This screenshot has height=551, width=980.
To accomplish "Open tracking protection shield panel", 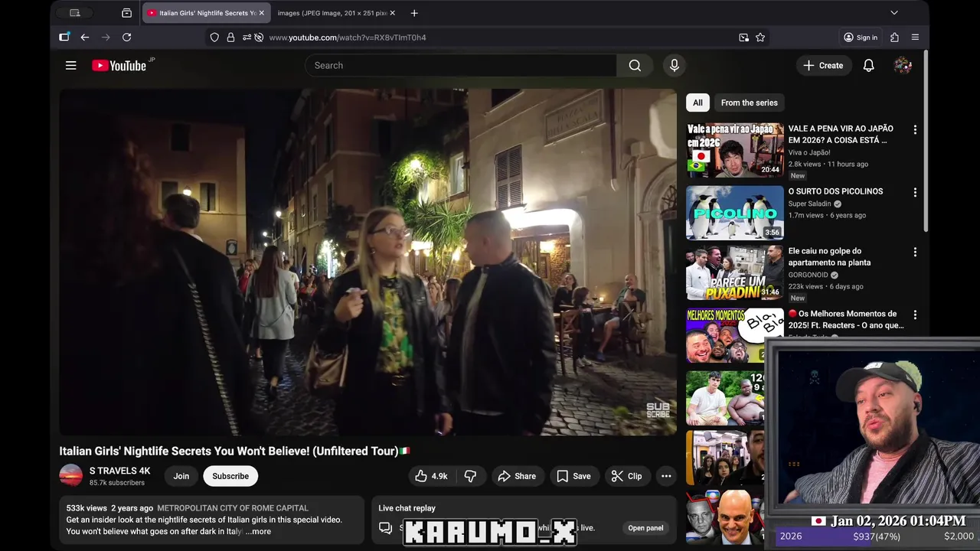I will [x=214, y=37].
